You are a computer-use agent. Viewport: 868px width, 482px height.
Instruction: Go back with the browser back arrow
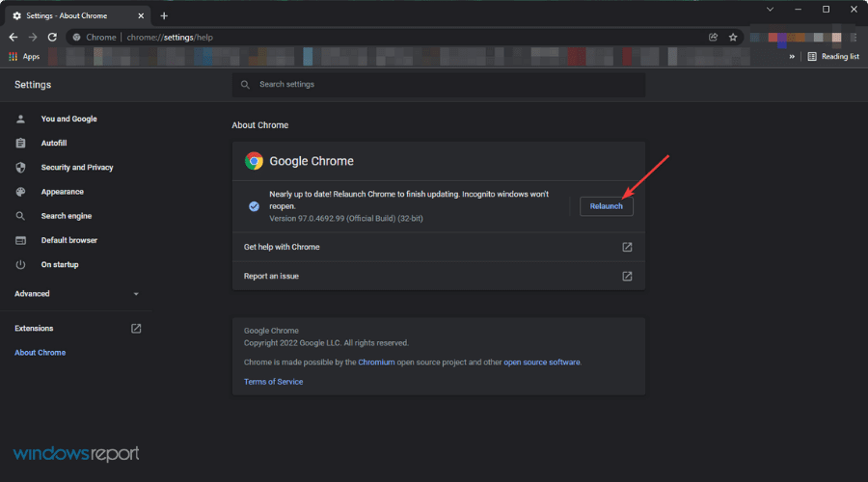click(x=14, y=37)
